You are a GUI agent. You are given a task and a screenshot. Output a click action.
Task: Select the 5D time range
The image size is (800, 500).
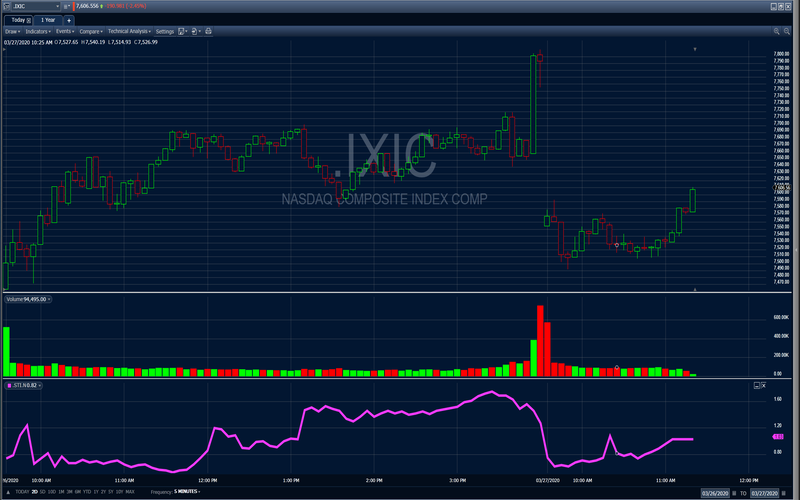[45, 492]
